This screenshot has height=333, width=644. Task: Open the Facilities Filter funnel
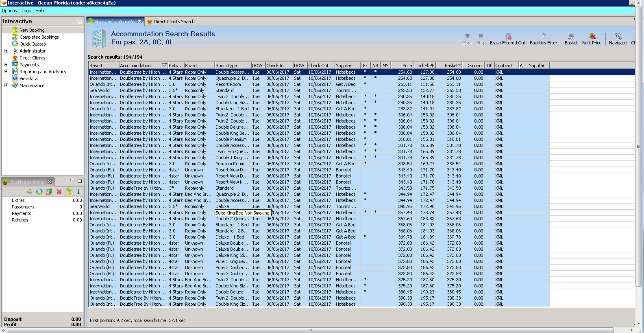tap(543, 37)
